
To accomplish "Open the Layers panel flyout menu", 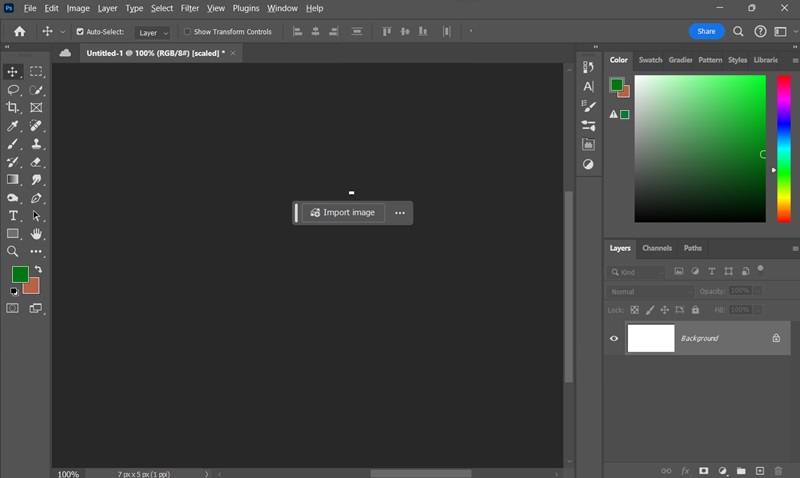I will 795,248.
